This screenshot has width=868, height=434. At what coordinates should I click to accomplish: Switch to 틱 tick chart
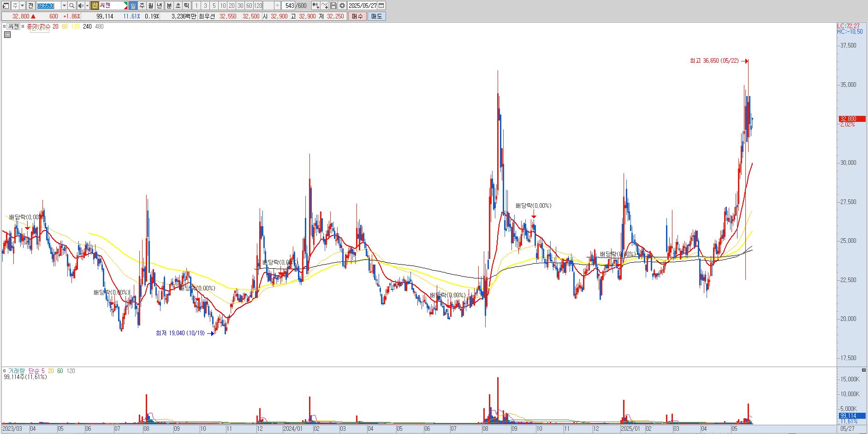(x=186, y=6)
